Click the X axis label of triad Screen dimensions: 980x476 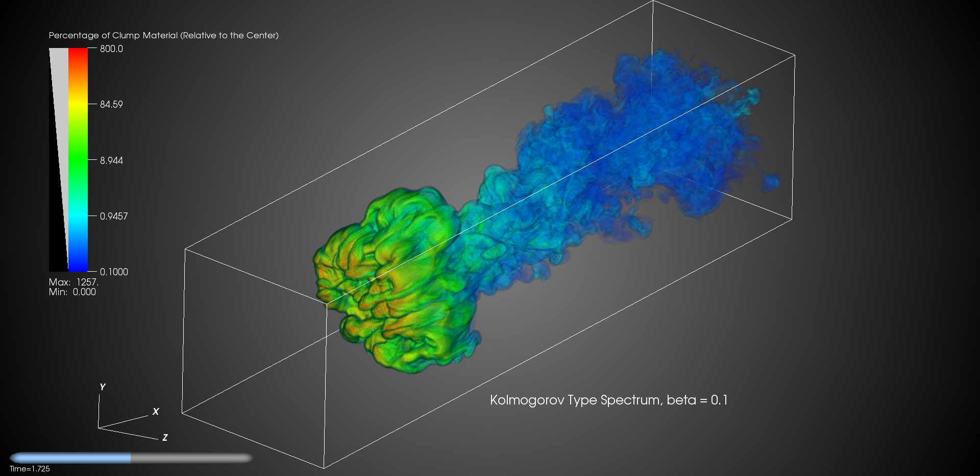[x=156, y=411]
